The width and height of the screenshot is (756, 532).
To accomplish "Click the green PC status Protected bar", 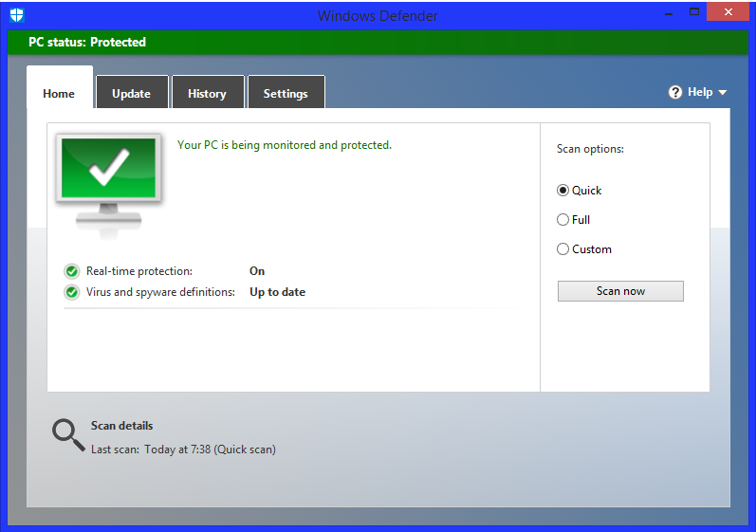I will pyautogui.click(x=378, y=42).
